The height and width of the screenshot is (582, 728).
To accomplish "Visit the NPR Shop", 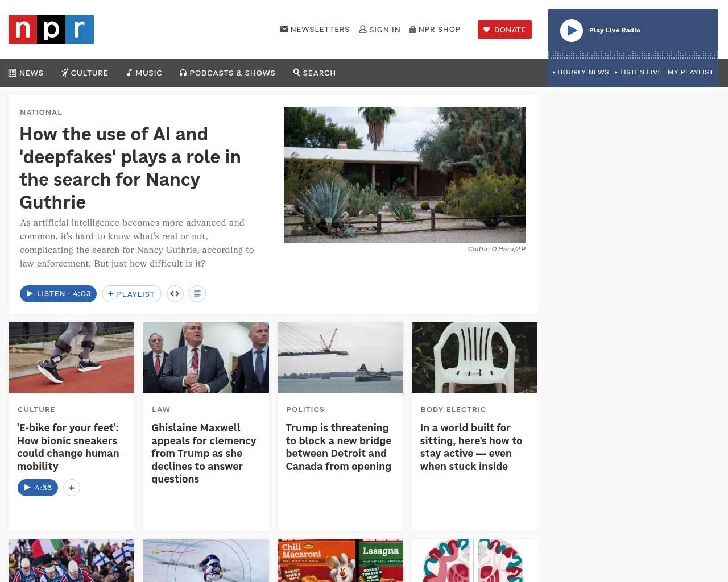I will pos(435,30).
